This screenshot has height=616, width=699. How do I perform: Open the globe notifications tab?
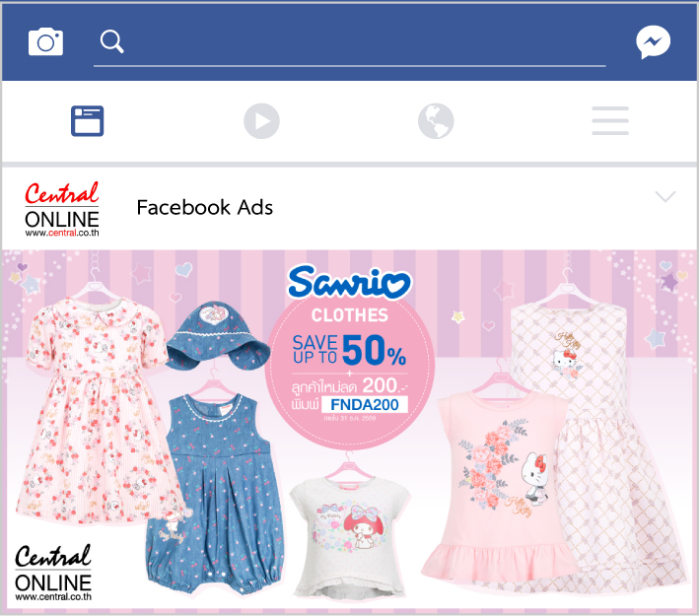click(436, 121)
